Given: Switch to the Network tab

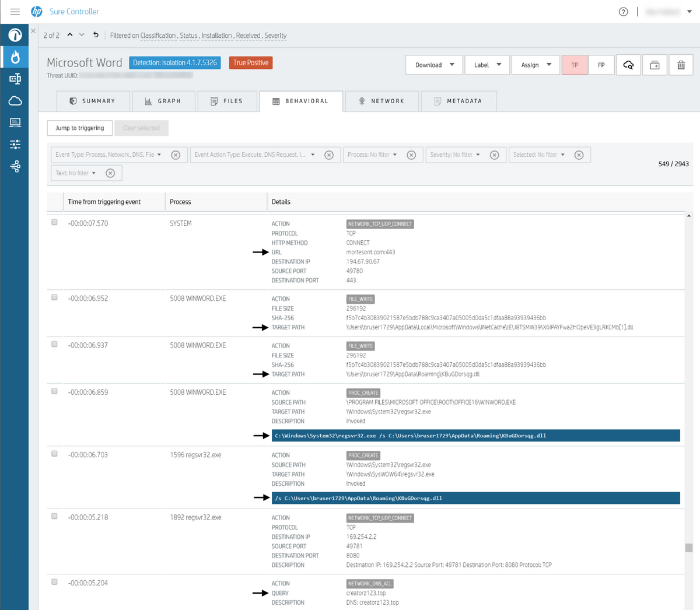Looking at the screenshot, I should click(x=381, y=101).
